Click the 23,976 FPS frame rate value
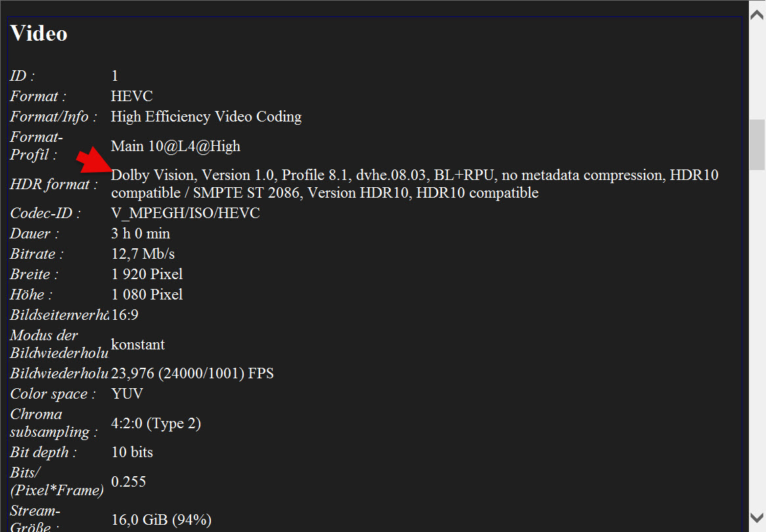Image resolution: width=766 pixels, height=532 pixels. click(x=192, y=373)
